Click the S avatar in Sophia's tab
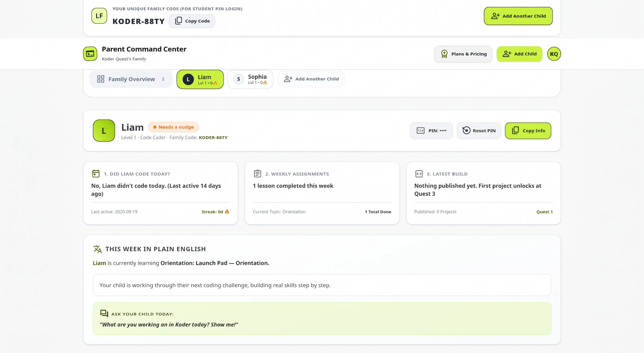Image resolution: width=644 pixels, height=353 pixels. tap(239, 79)
